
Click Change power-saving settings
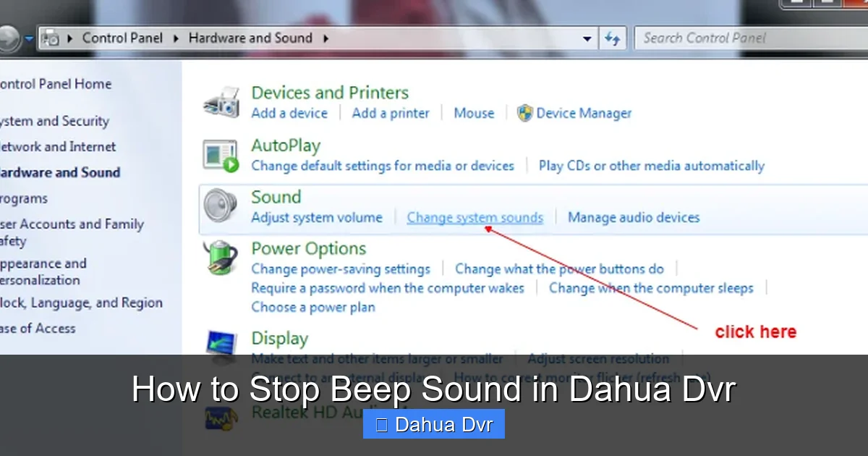[x=341, y=268]
